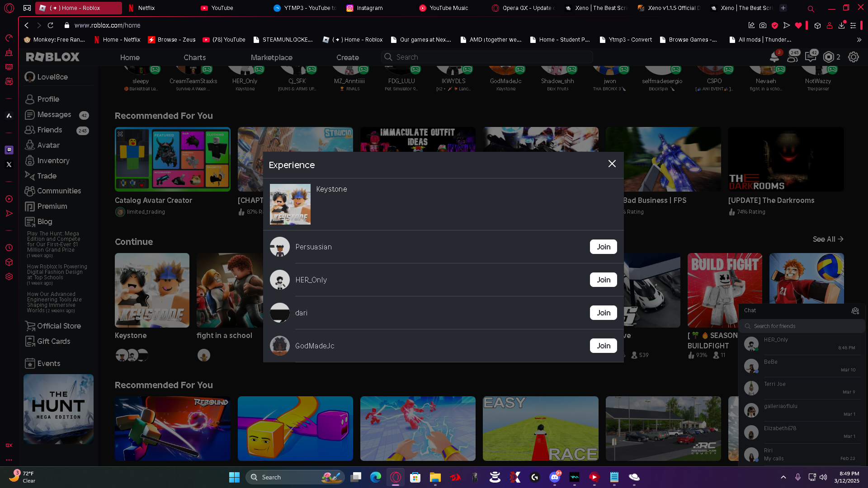Open chat with Terri Joe
The width and height of the screenshot is (868, 488).
[802, 388]
